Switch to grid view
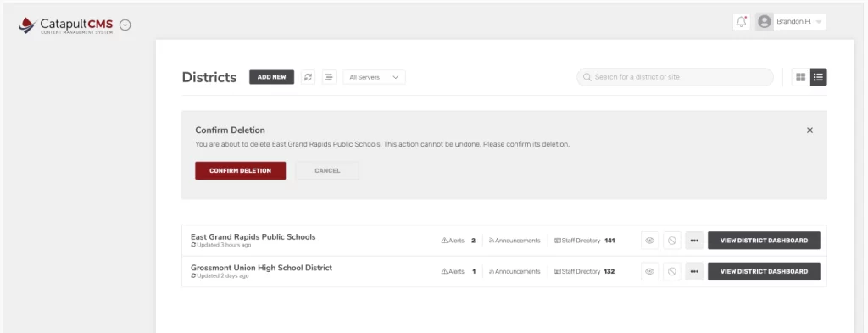The height and width of the screenshot is (333, 868). (x=800, y=77)
